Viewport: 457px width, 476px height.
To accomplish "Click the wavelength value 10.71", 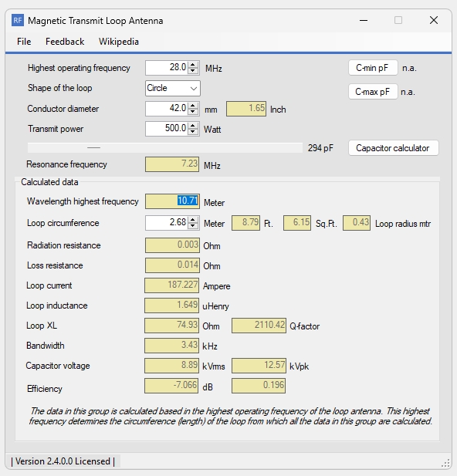I will [x=172, y=201].
